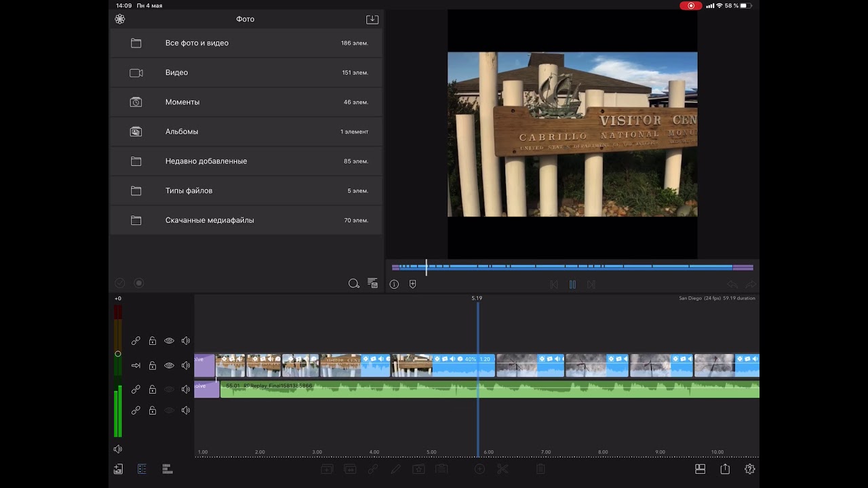
Task: Open clip info with the circled i icon
Action: point(394,285)
